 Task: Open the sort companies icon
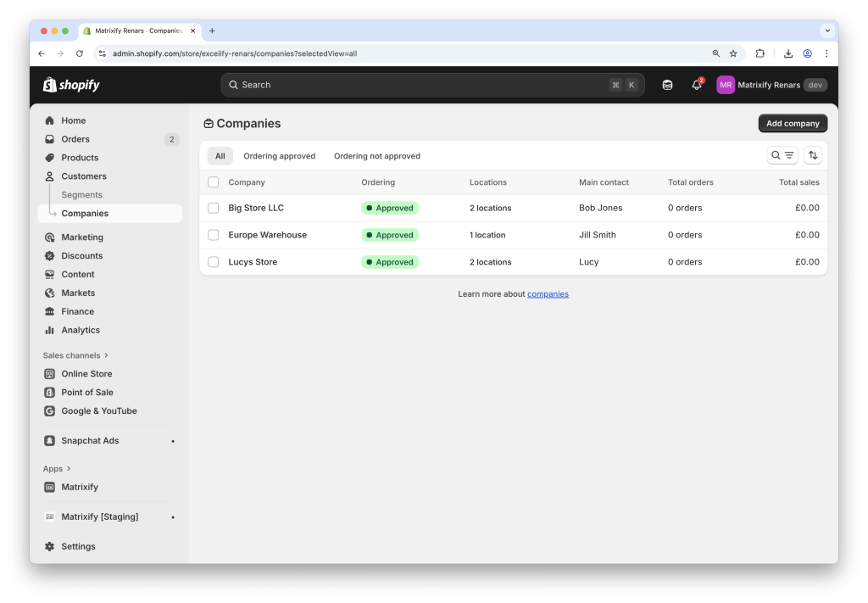812,155
